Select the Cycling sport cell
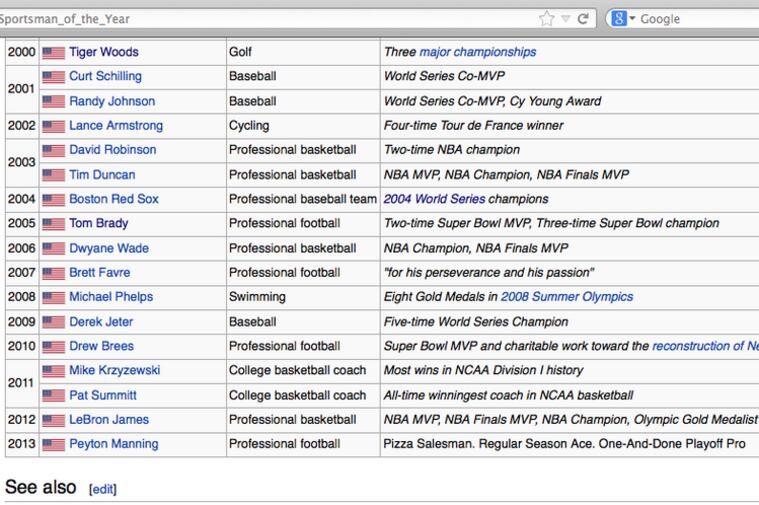 [x=303, y=125]
